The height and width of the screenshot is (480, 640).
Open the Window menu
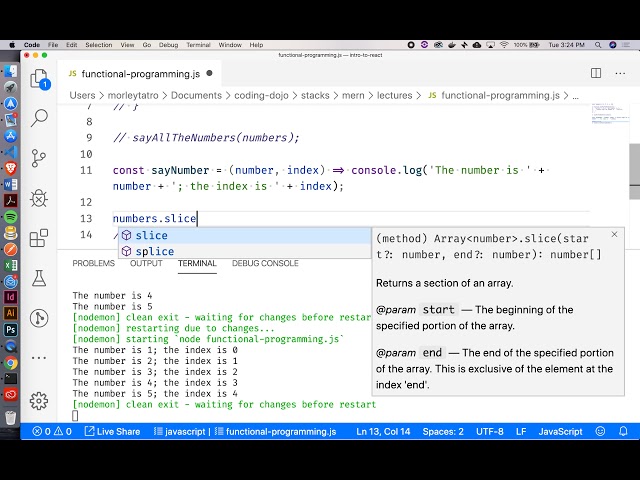click(230, 45)
